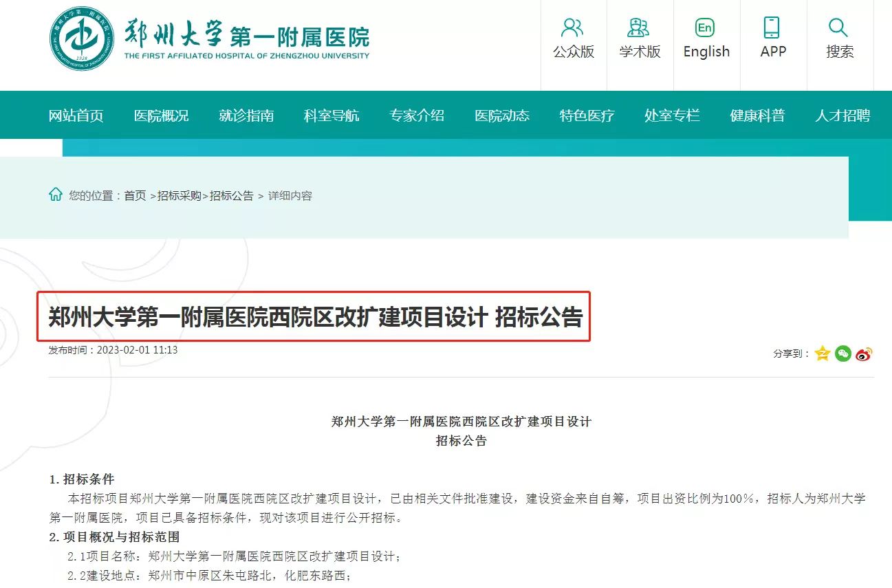Open the 网站首页 menu item
Screen dimensions: 892x588
[x=76, y=116]
